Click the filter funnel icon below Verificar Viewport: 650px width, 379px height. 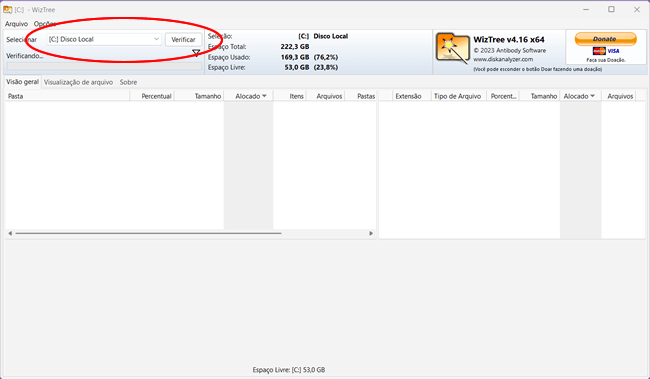click(x=196, y=52)
